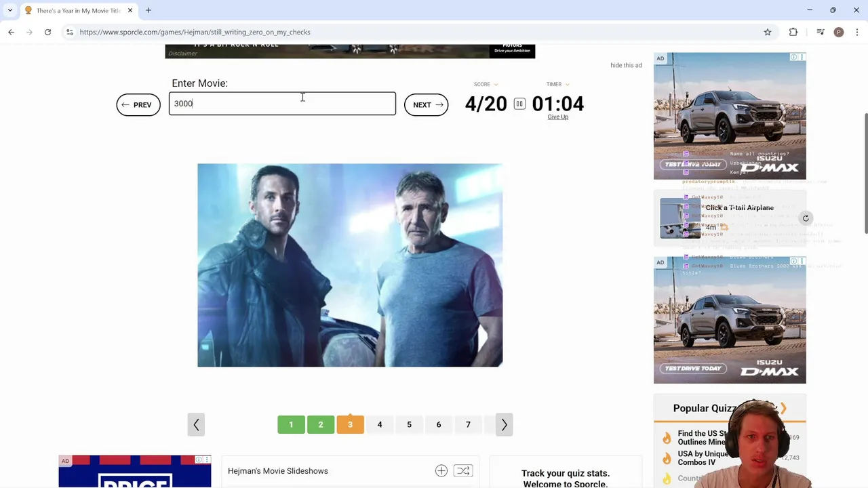Open ad info icon on top Isuzu ad

pos(793,57)
